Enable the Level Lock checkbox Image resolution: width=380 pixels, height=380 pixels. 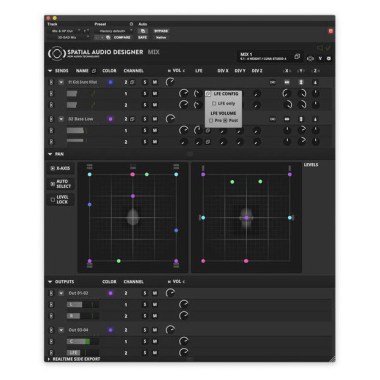pos(52,199)
